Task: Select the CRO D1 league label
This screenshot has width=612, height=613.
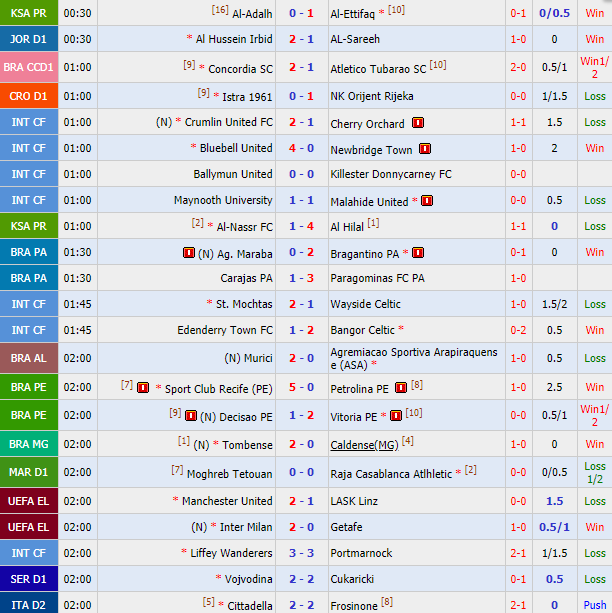Action: coord(29,96)
